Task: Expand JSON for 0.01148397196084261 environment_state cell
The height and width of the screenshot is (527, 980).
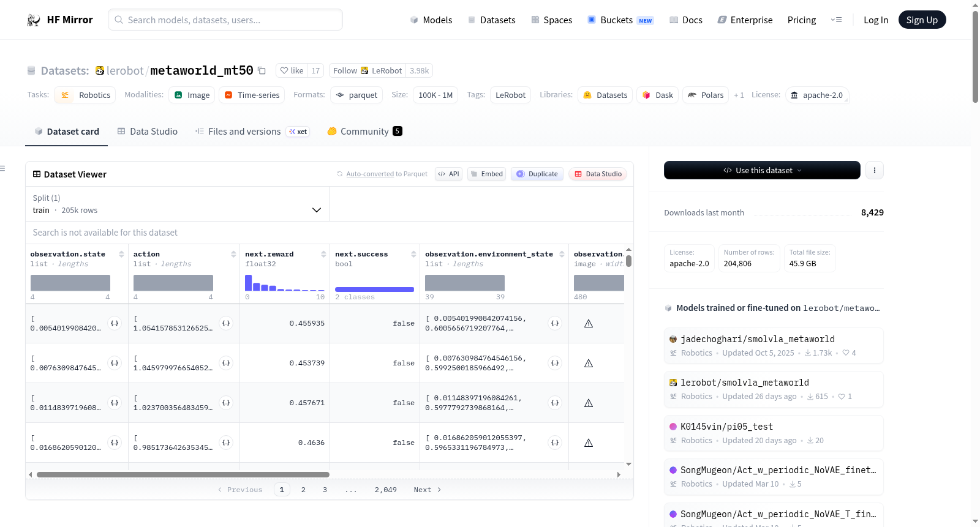Action: pyautogui.click(x=555, y=403)
